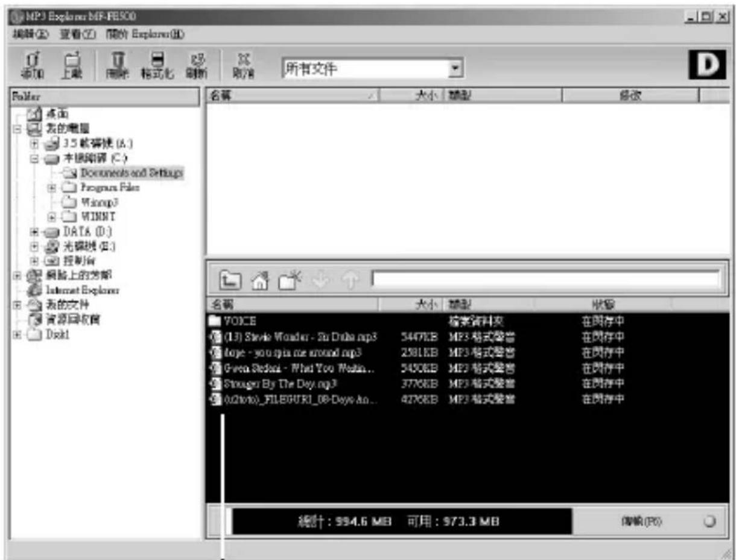Expand the 光碟機 (E:) drive node

[x=35, y=246]
